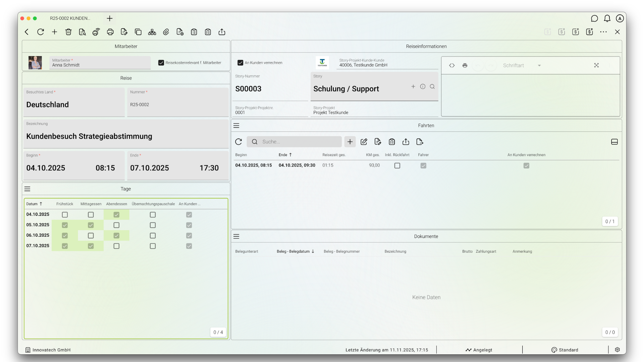This screenshot has height=362, width=644.
Task: Click Anna Schmidt employee photo thumbnail
Action: pyautogui.click(x=35, y=63)
